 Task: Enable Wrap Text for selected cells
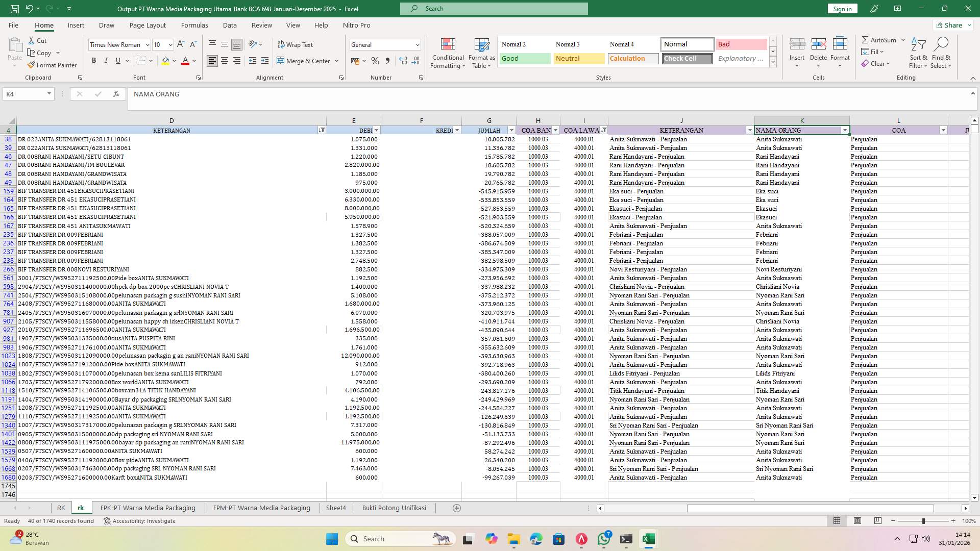[x=296, y=44]
